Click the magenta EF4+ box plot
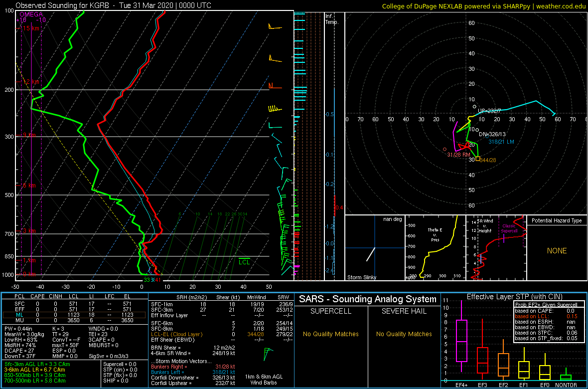588x389 pixels. 461,336
